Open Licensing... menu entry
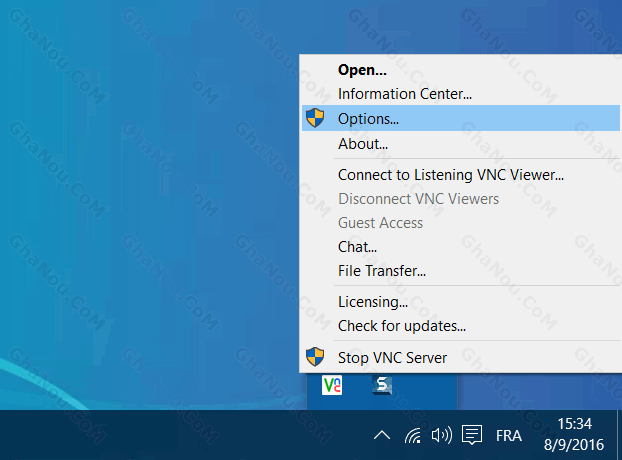 click(461, 302)
